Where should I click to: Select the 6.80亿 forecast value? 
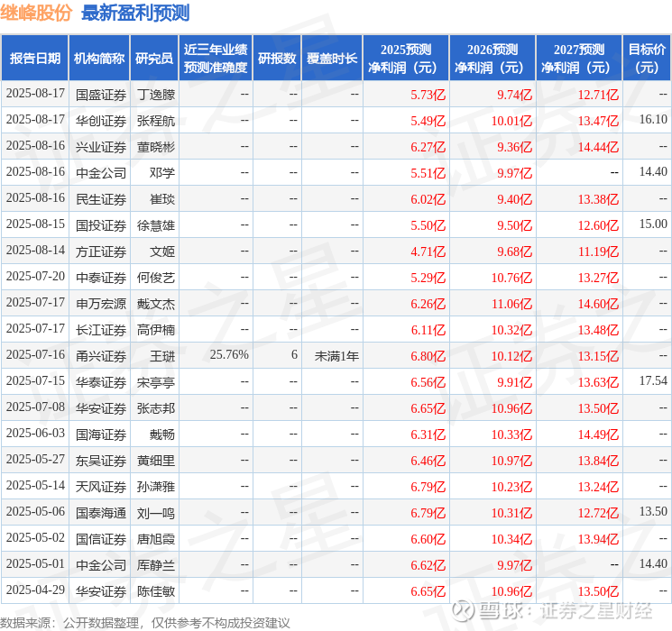[x=428, y=356]
